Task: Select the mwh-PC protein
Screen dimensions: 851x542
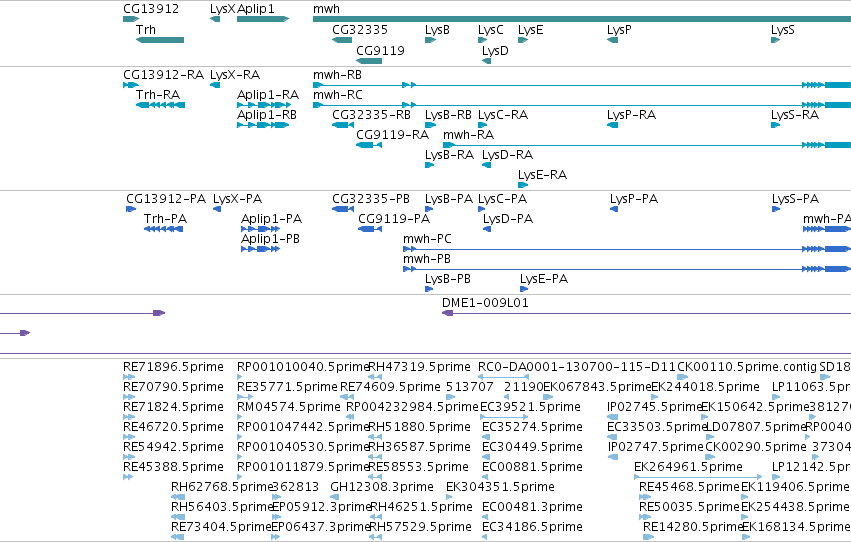Action: [x=627, y=249]
